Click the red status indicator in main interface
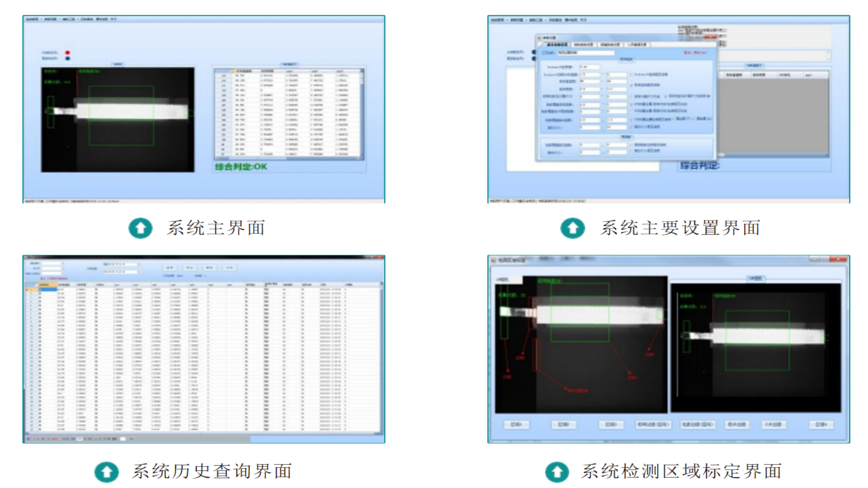 click(68, 53)
